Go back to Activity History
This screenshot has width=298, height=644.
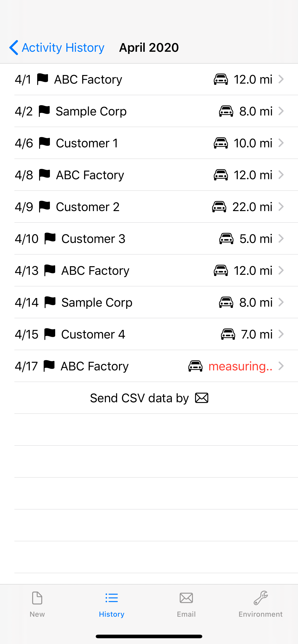(x=57, y=47)
